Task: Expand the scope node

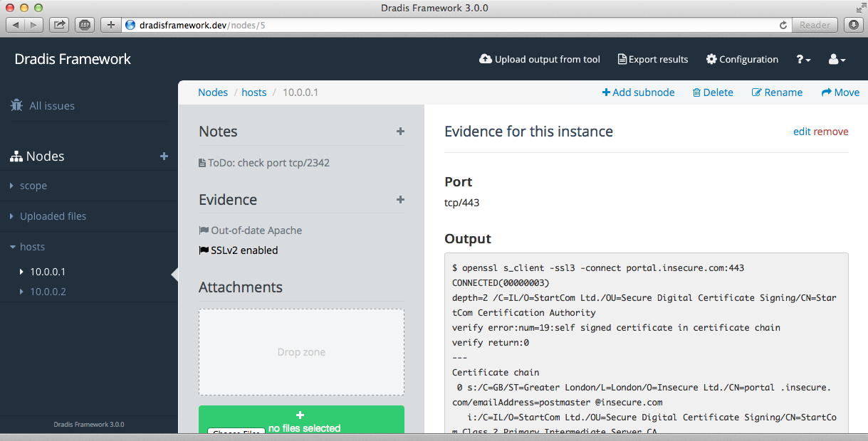Action: (12, 186)
